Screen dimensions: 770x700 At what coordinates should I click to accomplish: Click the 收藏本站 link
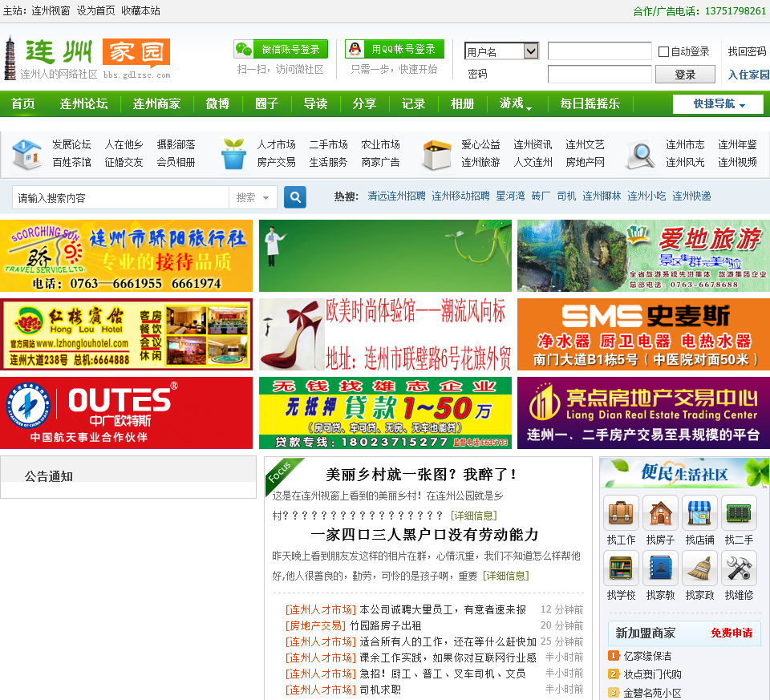[x=140, y=10]
